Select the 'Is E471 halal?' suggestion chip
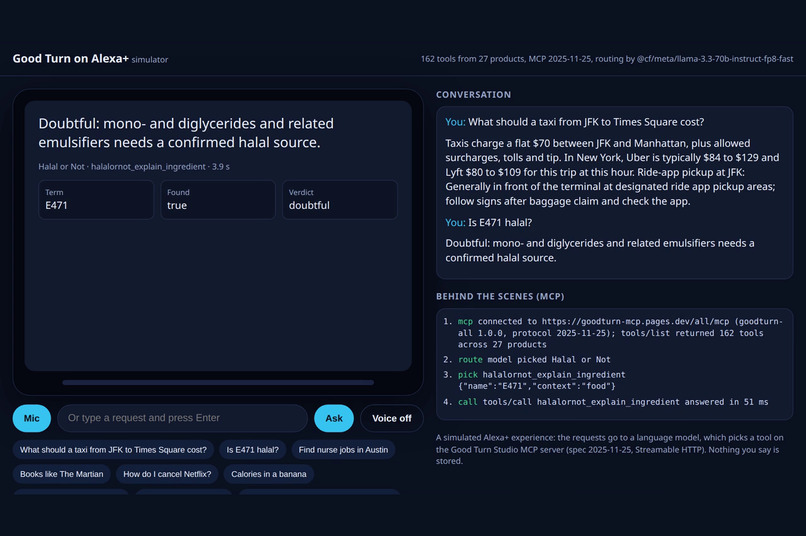This screenshot has width=806, height=536. (x=252, y=450)
